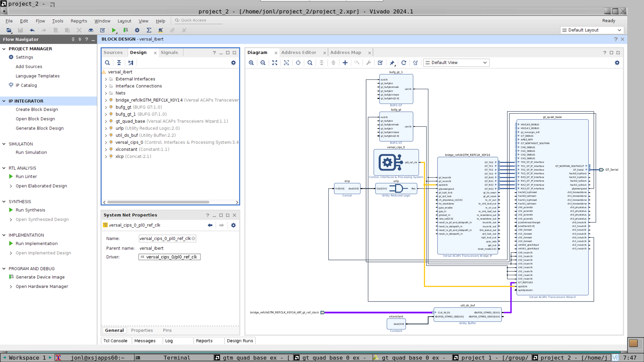Screen dimensions: 644x362
Task: Switch to the Address Editor tab
Action: pos(298,52)
